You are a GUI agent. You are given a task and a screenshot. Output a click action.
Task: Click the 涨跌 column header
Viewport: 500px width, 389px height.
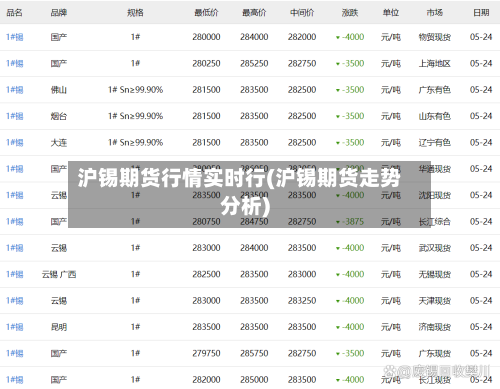coord(350,13)
